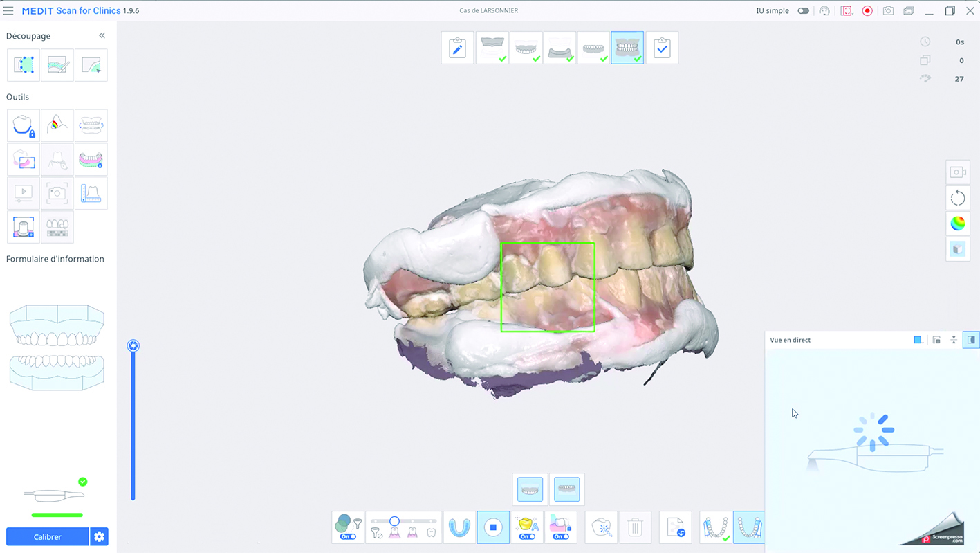
Task: Open the measurement ruler tool
Action: (91, 192)
